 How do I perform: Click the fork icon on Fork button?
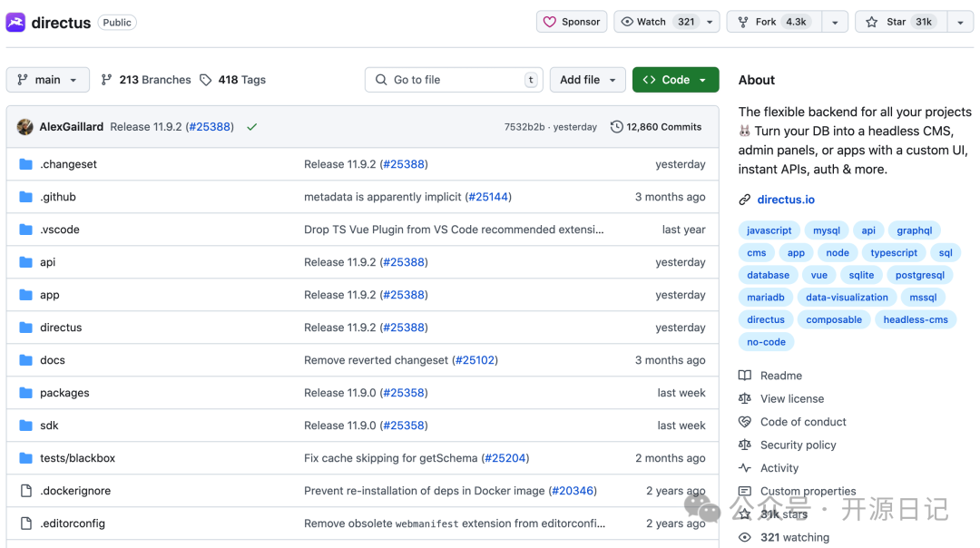coord(743,22)
